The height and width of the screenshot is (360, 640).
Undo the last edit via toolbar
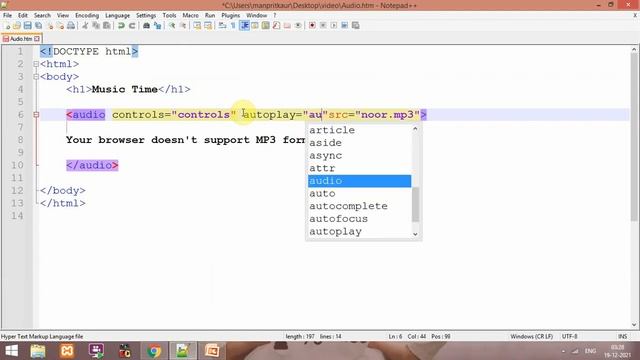[x=121, y=25]
